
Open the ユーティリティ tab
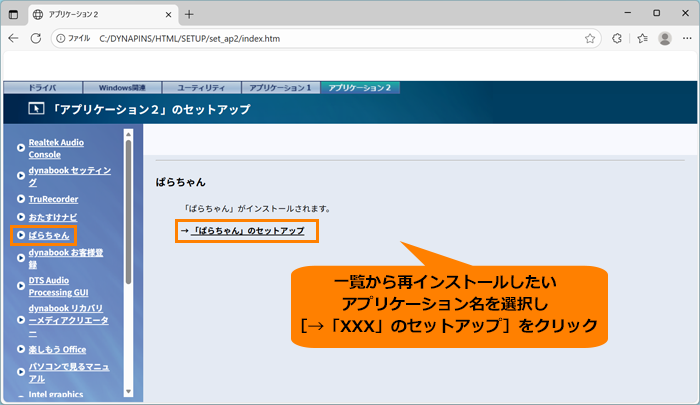click(x=200, y=88)
